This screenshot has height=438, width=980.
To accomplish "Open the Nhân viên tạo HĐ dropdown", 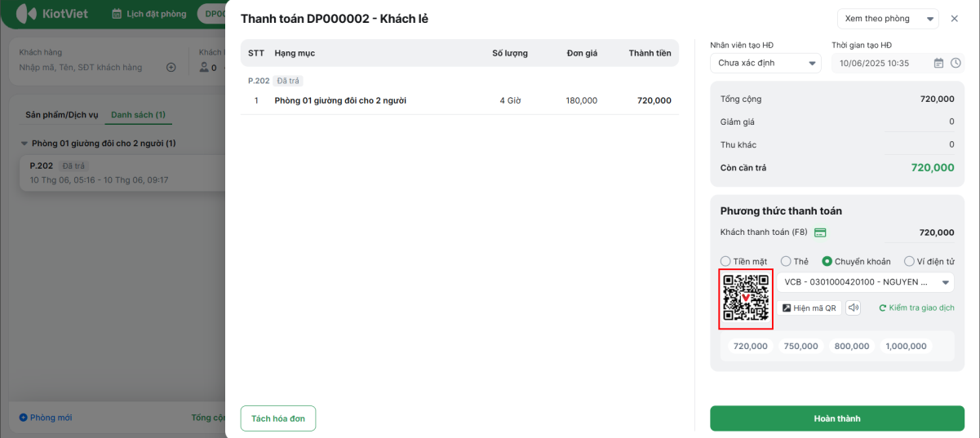I will click(765, 63).
